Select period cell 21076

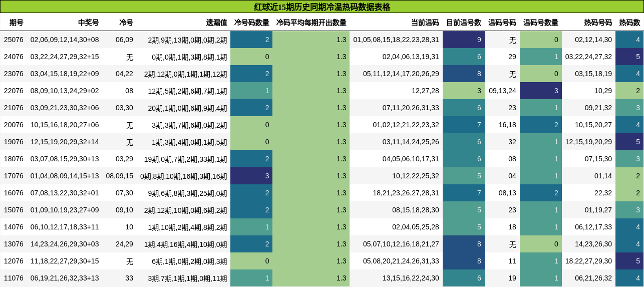pos(14,108)
